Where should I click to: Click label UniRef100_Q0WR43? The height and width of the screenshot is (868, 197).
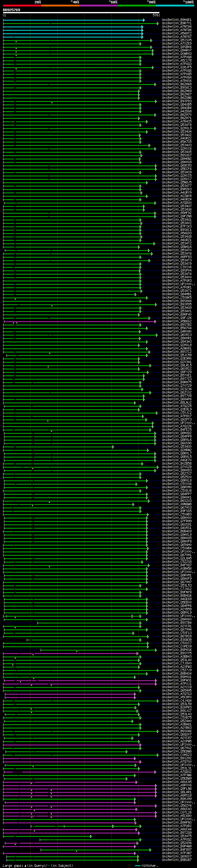coord(176,54)
